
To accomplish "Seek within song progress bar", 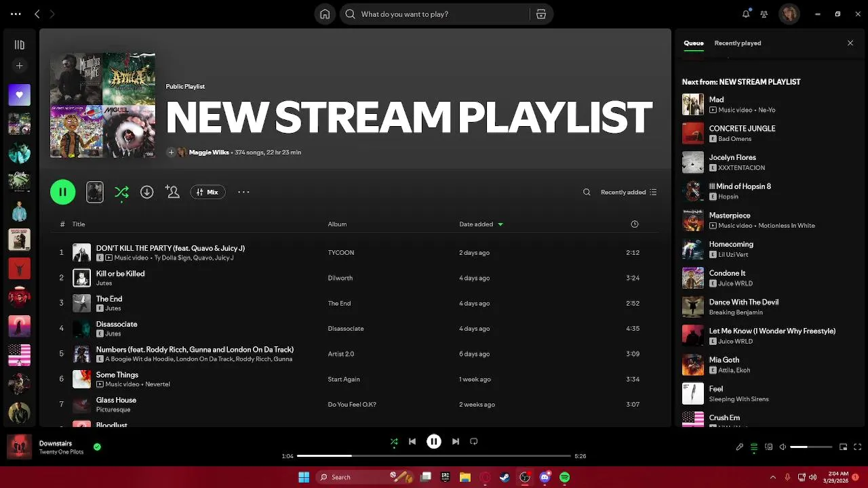I will (434, 456).
